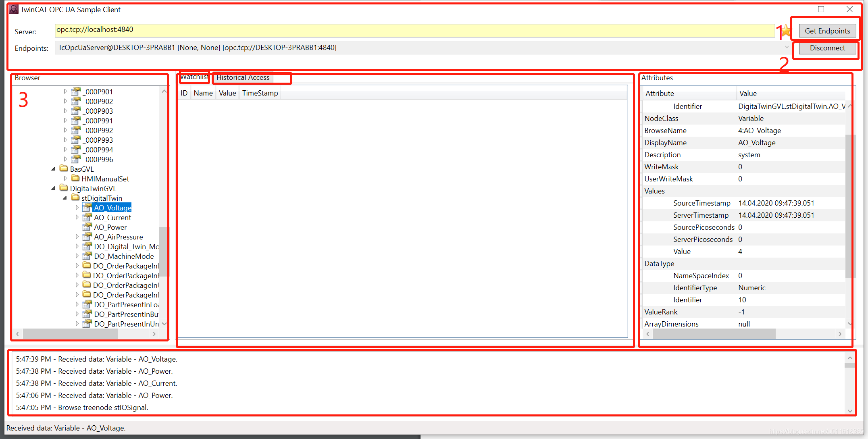Click the TwinCAT app icon in title bar

pyautogui.click(x=14, y=9)
